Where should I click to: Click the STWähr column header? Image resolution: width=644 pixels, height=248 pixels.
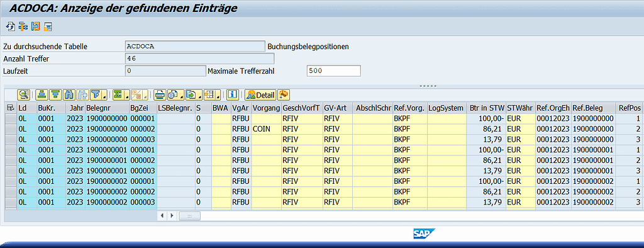tap(520, 108)
